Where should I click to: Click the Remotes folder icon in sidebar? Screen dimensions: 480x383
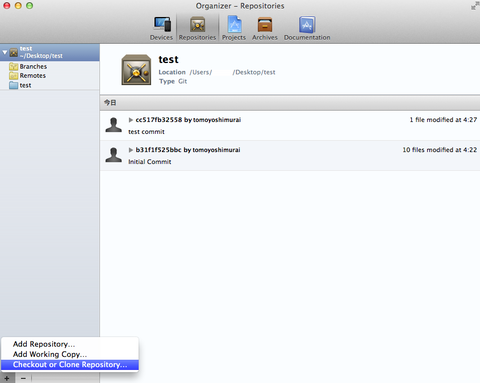14,76
